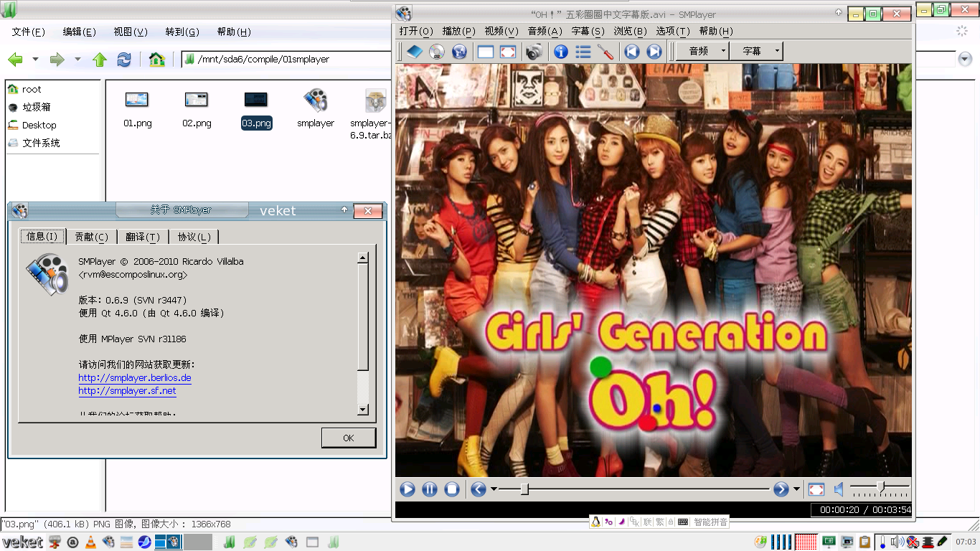Open the 帮助(H) menu in SMPlayer

tap(716, 31)
